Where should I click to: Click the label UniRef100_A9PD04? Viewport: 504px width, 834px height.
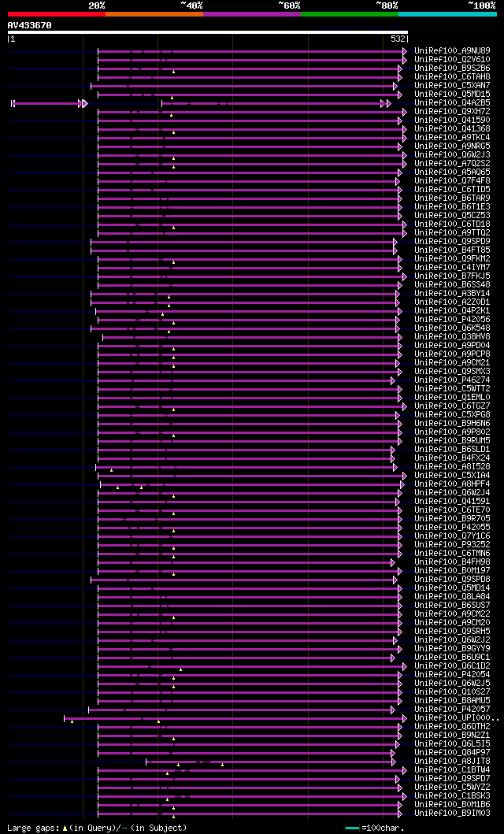453,345
